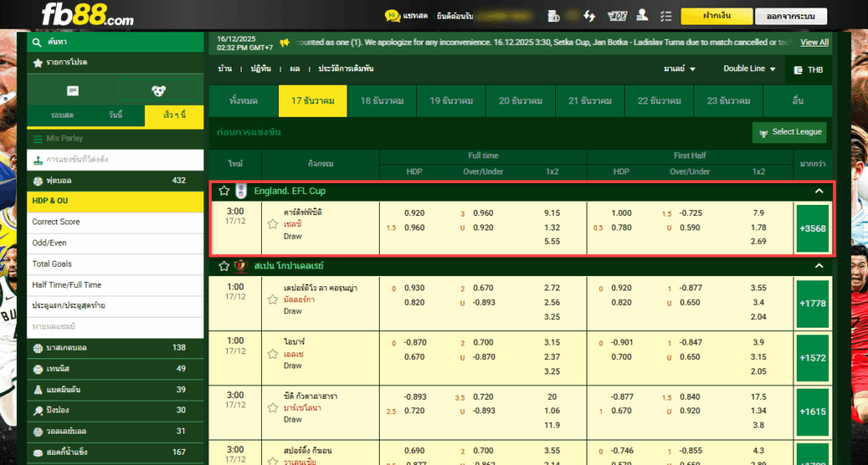Click the podium icon for popular matches
This screenshot has width=868, height=465.
pyautogui.click(x=37, y=160)
